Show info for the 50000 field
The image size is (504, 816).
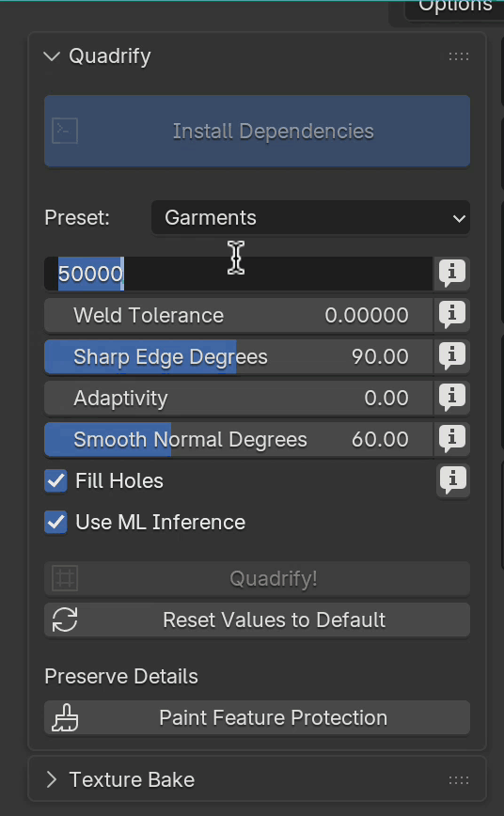coord(452,274)
